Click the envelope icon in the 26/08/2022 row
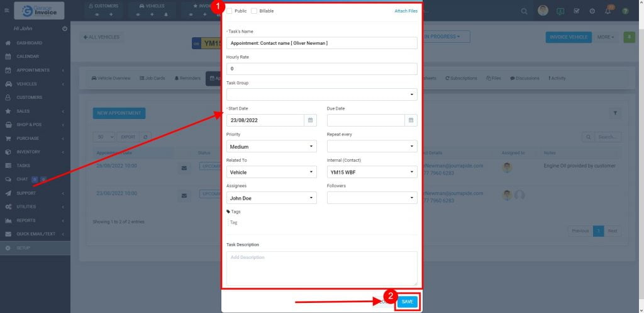This screenshot has height=313, width=644. 184,168
